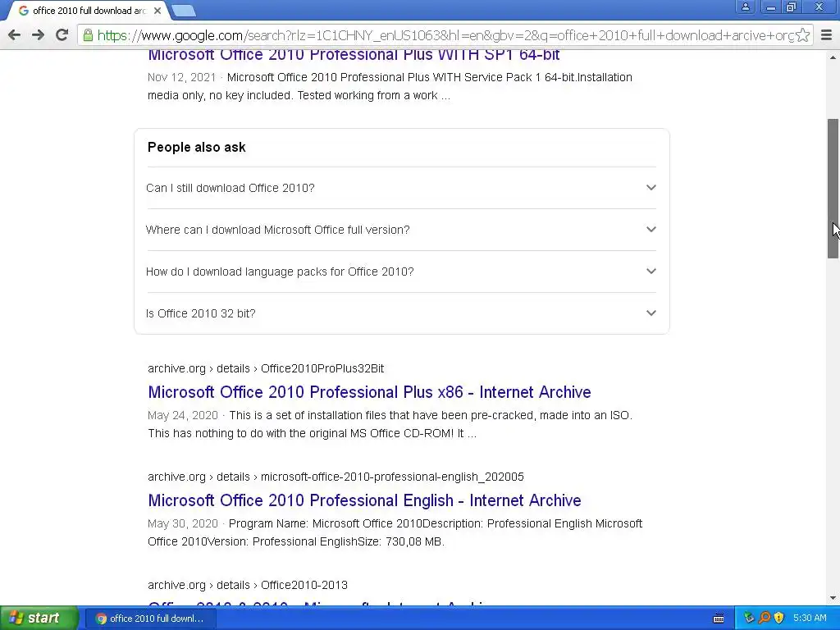Viewport: 840px width, 630px height.
Task: Click the 'May 24, 2020' result snippet
Action: [390, 424]
